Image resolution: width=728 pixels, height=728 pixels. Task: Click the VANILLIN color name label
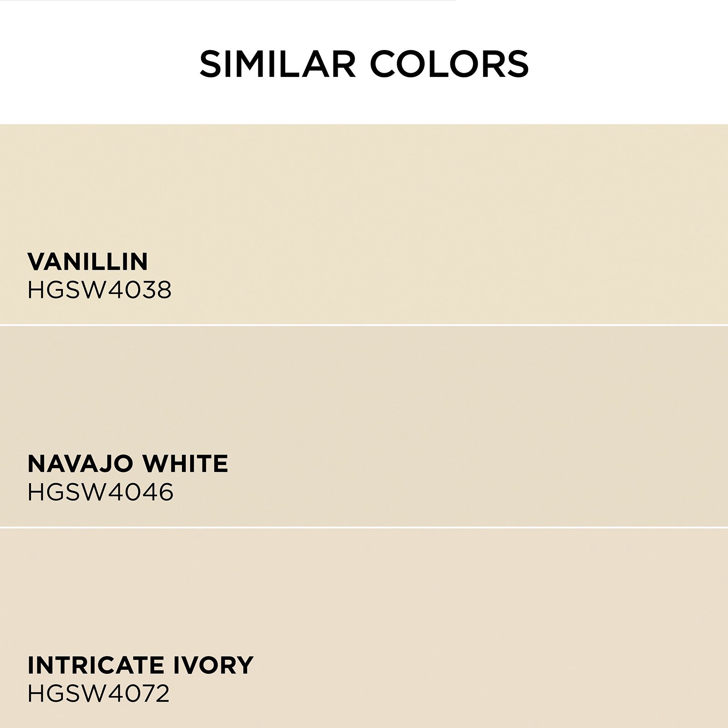pyautogui.click(x=88, y=261)
